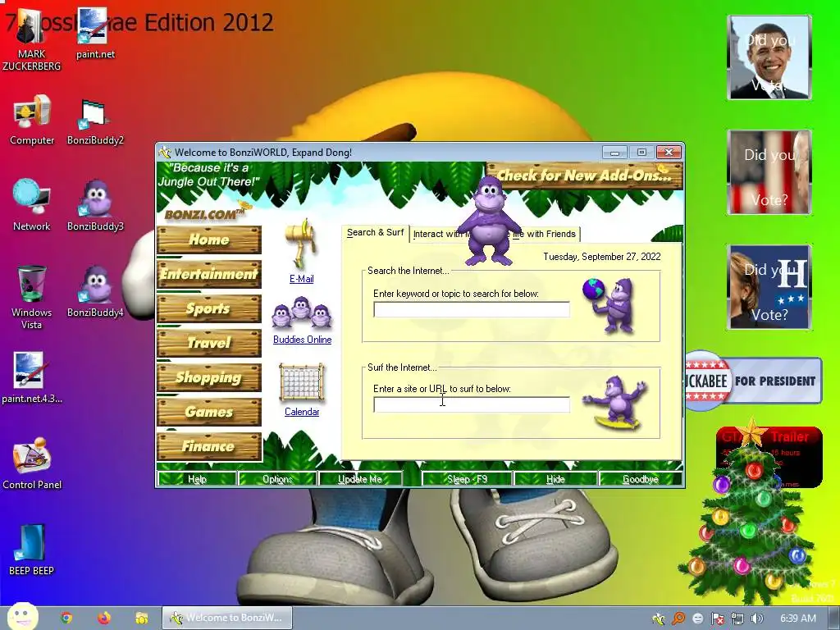This screenshot has height=630, width=840.
Task: Click the Home wooden sign button
Action: pyautogui.click(x=209, y=240)
